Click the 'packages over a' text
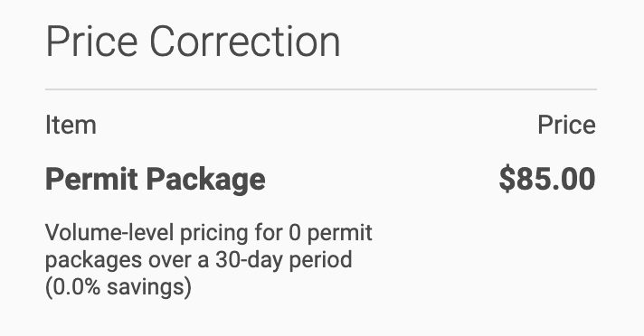 (x=128, y=260)
